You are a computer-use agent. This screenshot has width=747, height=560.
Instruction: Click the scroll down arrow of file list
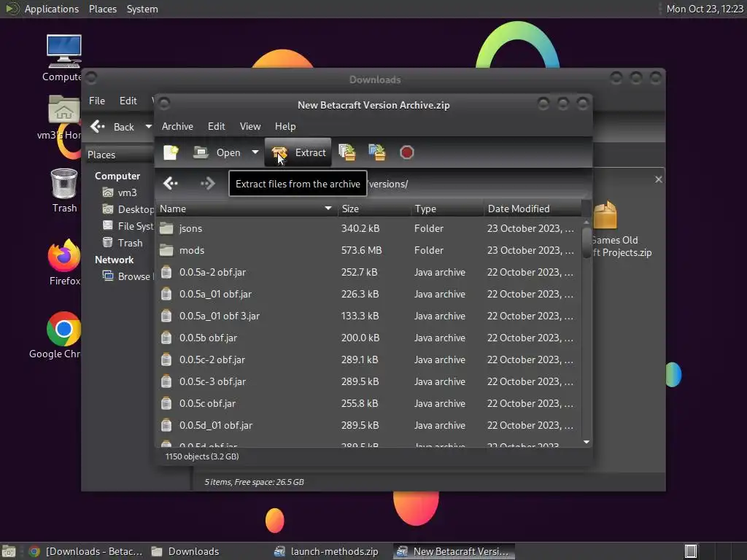[587, 443]
